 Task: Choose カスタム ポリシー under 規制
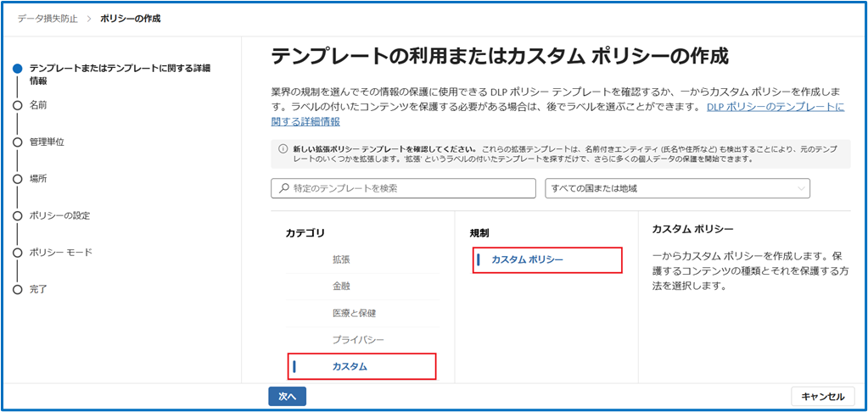click(527, 259)
